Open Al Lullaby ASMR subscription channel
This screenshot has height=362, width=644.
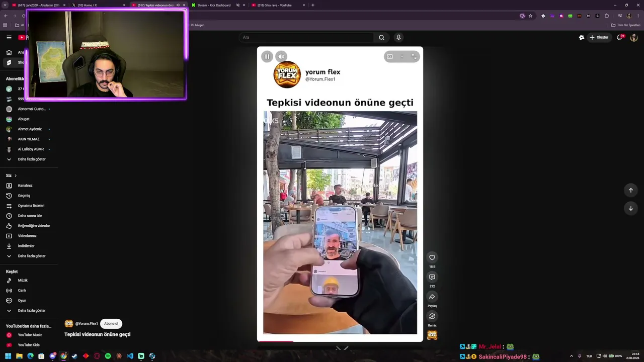[x=31, y=149]
